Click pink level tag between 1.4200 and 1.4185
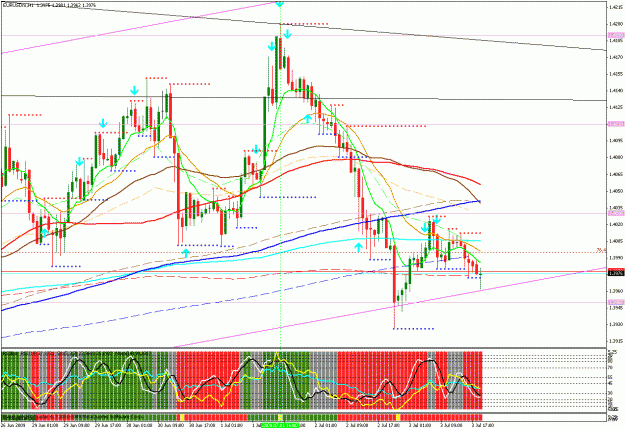 [x=616, y=35]
